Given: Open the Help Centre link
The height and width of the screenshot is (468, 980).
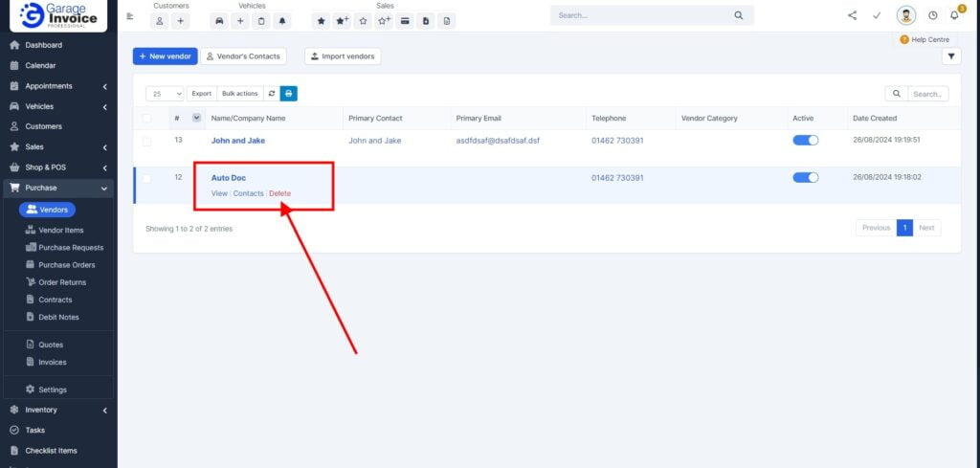Looking at the screenshot, I should click(924, 39).
